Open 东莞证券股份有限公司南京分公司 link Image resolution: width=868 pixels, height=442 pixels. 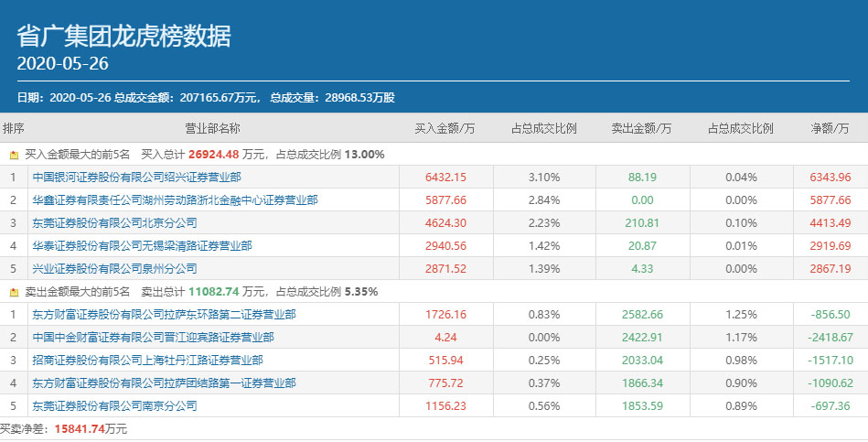pyautogui.click(x=114, y=406)
